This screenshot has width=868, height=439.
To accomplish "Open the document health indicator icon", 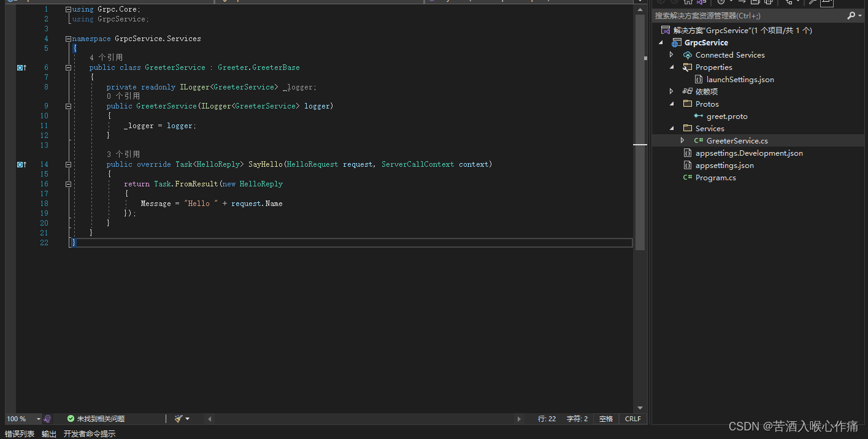I will point(47,419).
